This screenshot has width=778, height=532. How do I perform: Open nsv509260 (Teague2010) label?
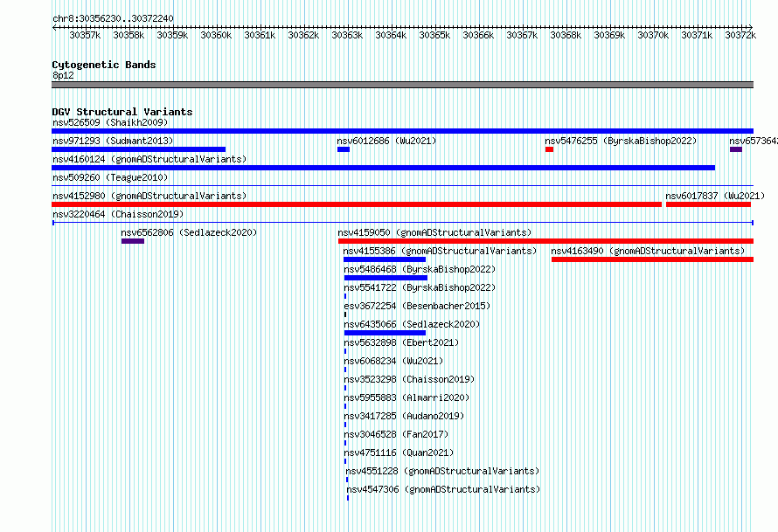click(x=110, y=177)
